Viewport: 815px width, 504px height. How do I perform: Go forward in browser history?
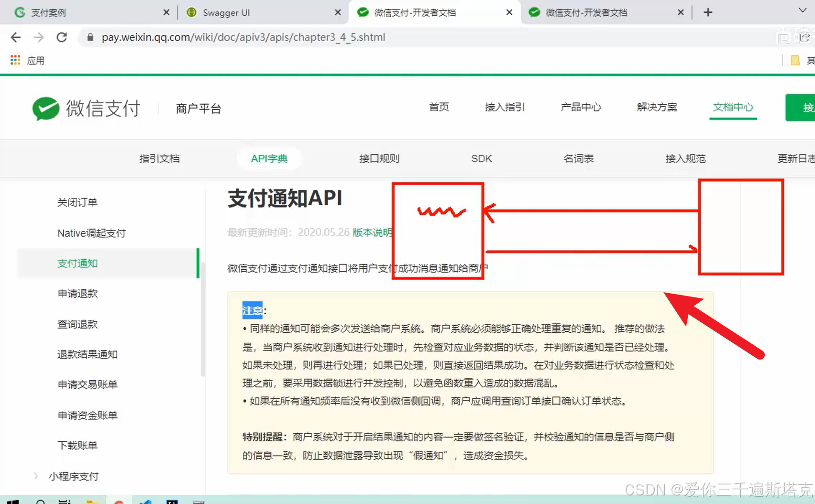pos(39,37)
